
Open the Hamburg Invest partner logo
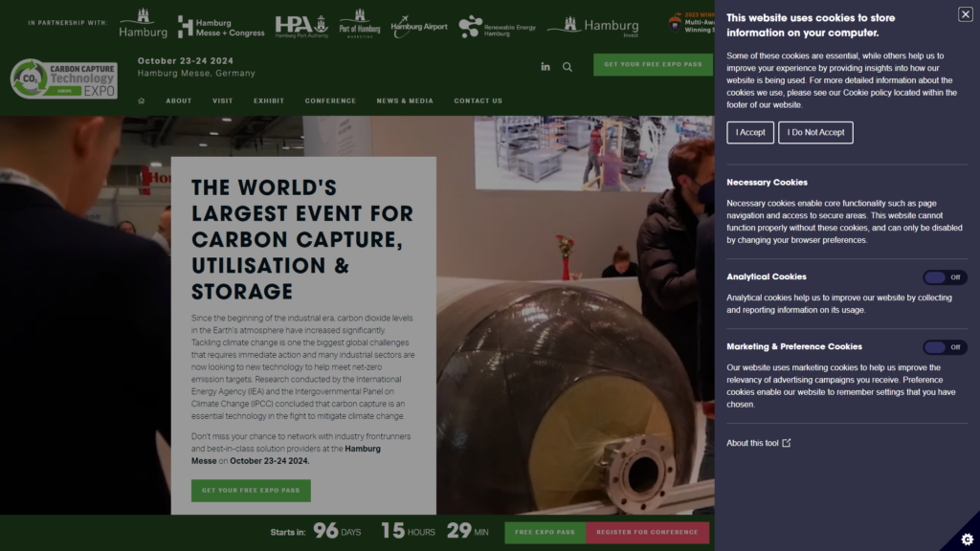pyautogui.click(x=592, y=26)
